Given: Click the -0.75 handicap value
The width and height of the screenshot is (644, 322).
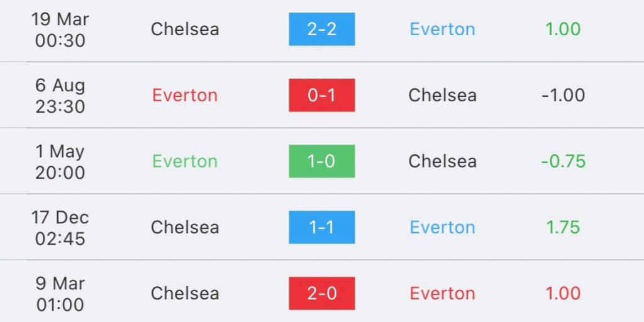Looking at the screenshot, I should click(x=563, y=162).
